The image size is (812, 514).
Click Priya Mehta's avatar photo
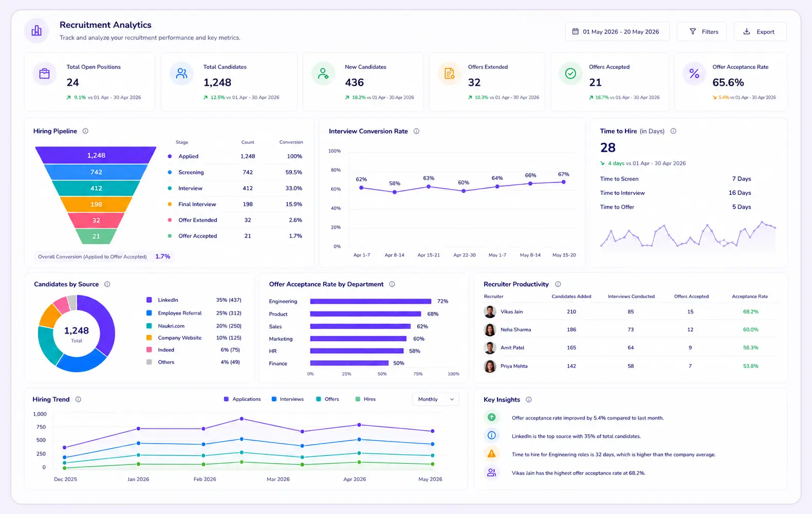coord(490,366)
